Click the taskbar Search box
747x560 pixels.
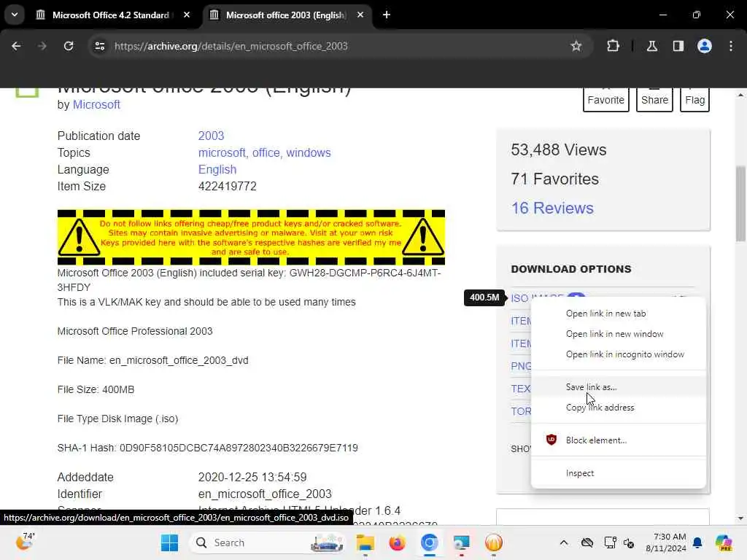268,542
